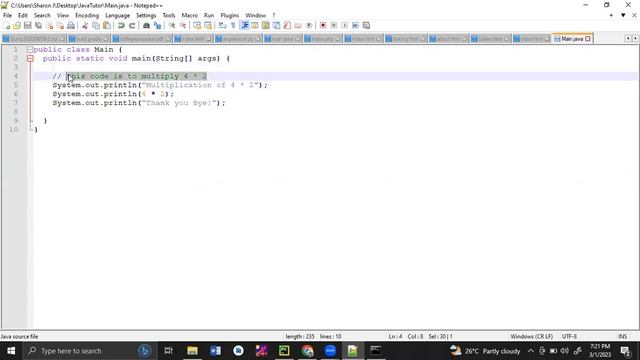Click the Save All toolbar icon
This screenshot has height=360, width=640.
38,25
